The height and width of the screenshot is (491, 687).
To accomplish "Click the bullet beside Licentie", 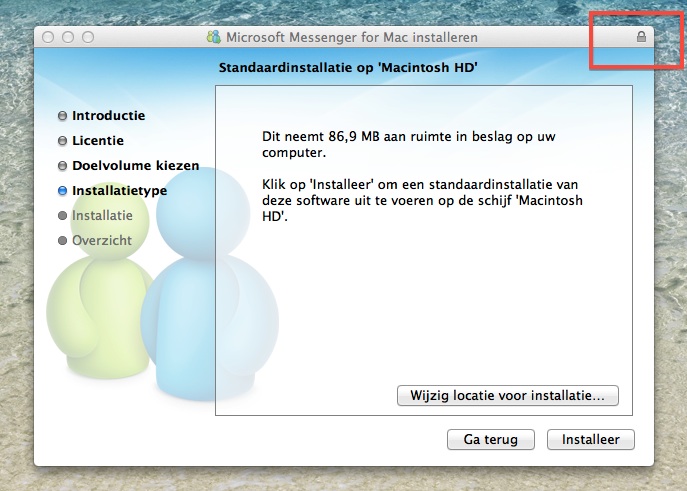I will tap(62, 141).
